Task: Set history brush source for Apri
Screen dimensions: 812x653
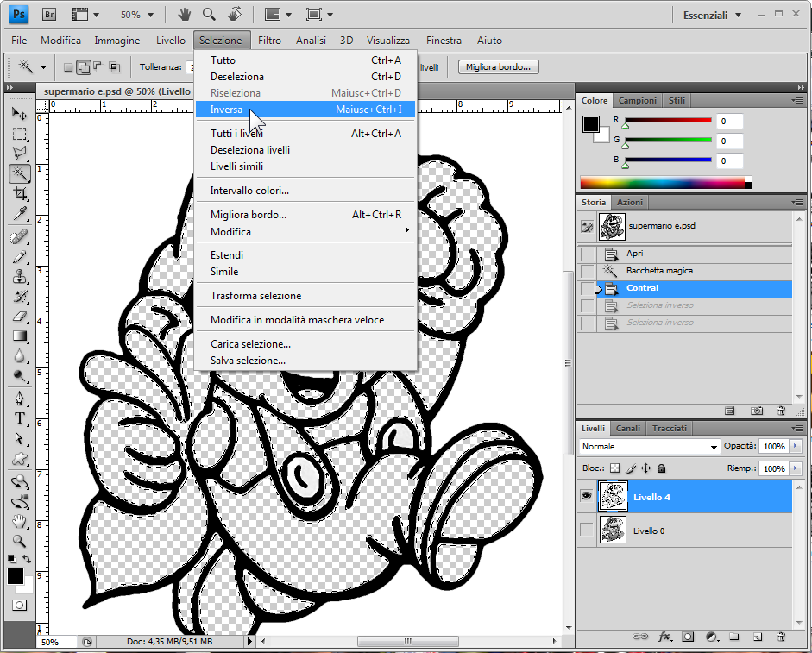Action: (588, 254)
